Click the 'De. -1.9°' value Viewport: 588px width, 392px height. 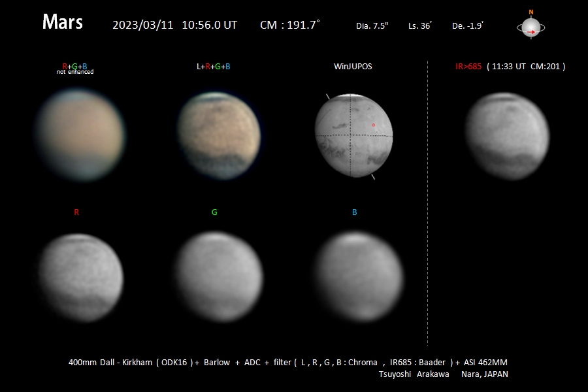click(x=468, y=26)
